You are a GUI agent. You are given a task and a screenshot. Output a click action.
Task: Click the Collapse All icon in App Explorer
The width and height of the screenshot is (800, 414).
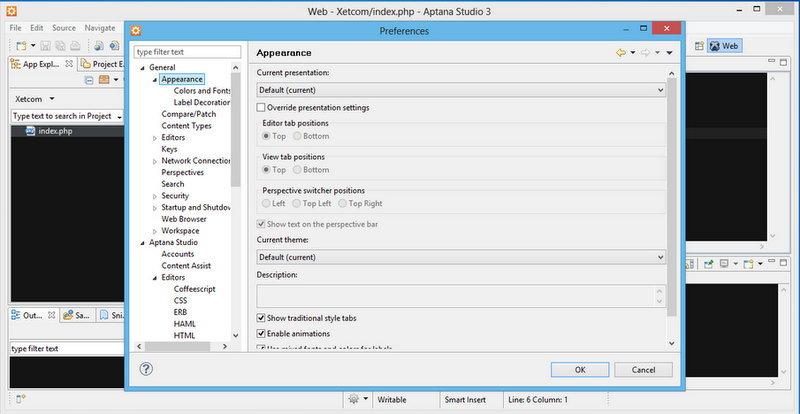(89, 80)
